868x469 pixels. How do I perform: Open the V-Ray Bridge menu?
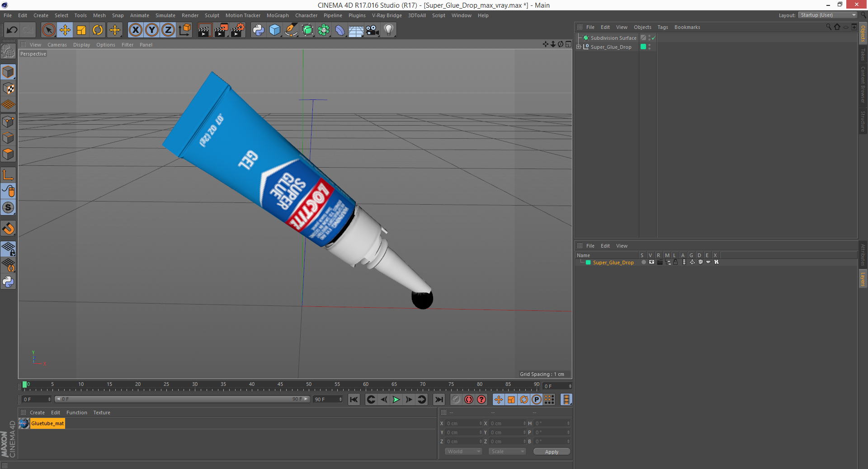(387, 15)
